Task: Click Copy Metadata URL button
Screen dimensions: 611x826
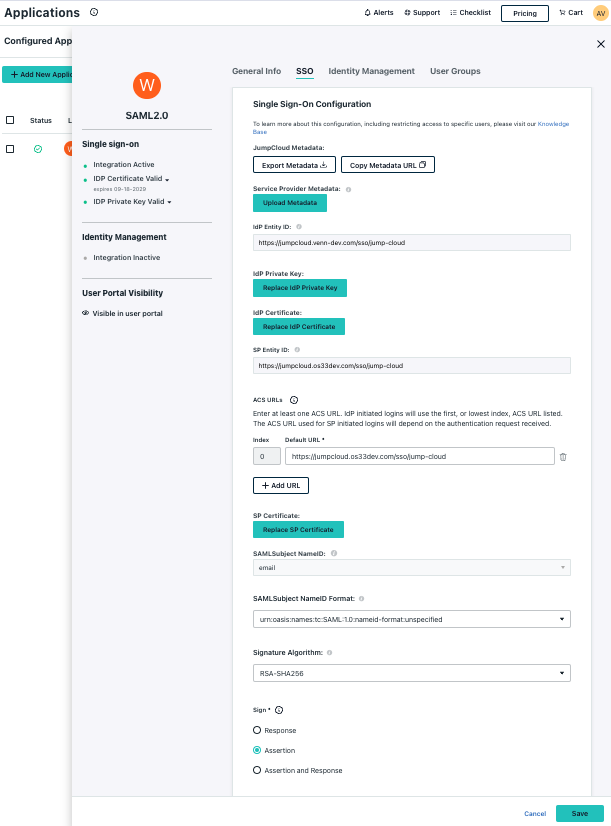Action: point(388,165)
